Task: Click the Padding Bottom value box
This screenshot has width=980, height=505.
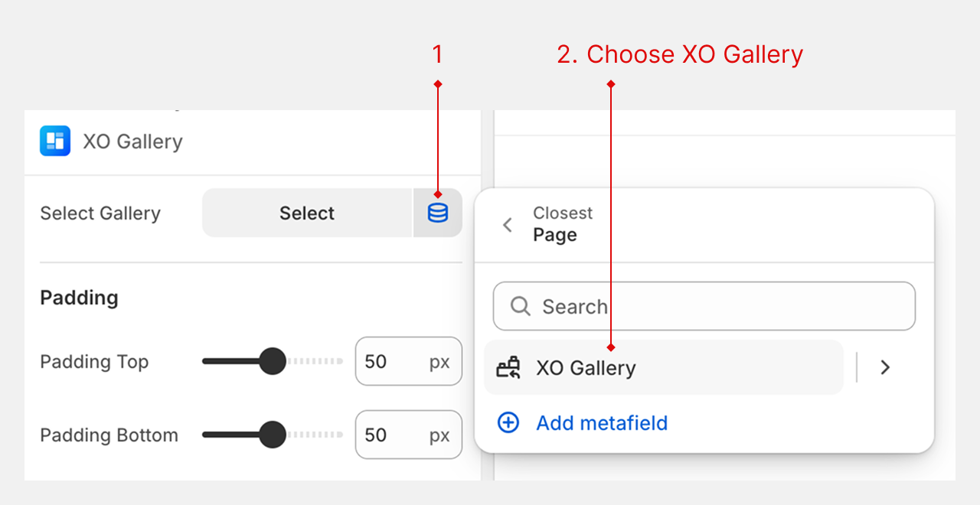Action: pyautogui.click(x=408, y=435)
